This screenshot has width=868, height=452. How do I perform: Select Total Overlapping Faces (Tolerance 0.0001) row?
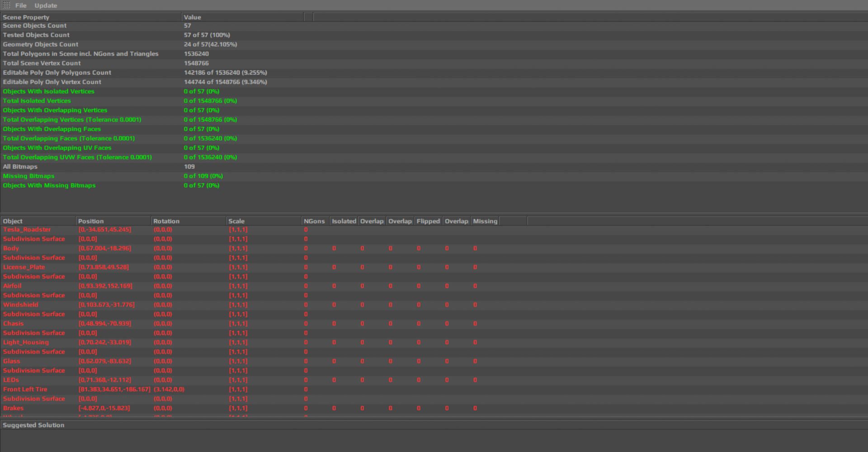click(434, 138)
